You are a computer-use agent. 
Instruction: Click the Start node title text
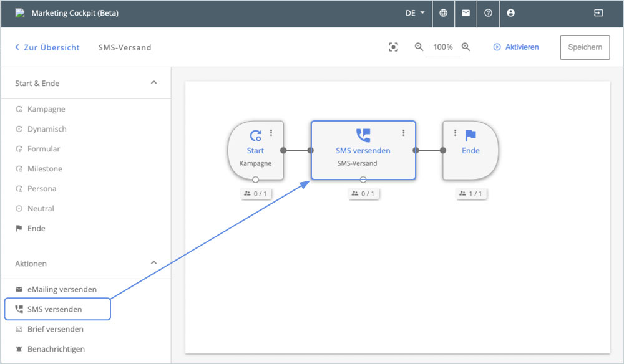coord(255,151)
